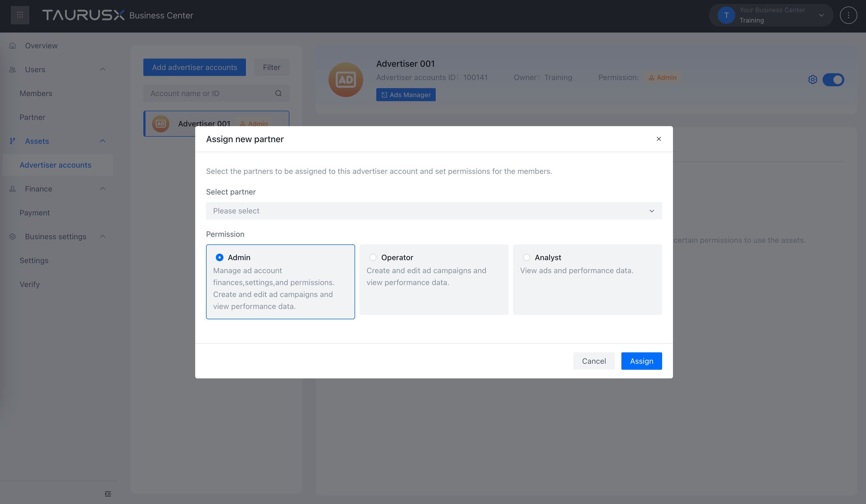This screenshot has width=866, height=504.
Task: Click the Overview home icon
Action: (x=13, y=46)
